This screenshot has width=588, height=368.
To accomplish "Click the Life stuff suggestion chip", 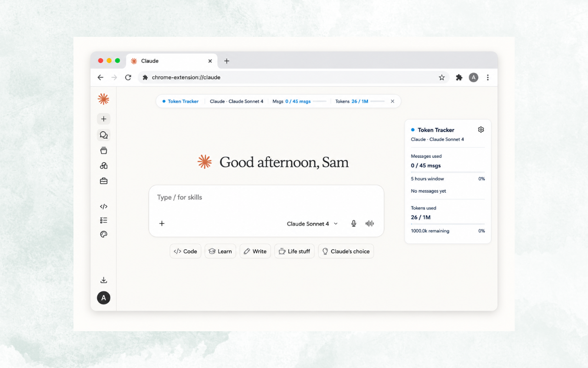I will pyautogui.click(x=294, y=251).
